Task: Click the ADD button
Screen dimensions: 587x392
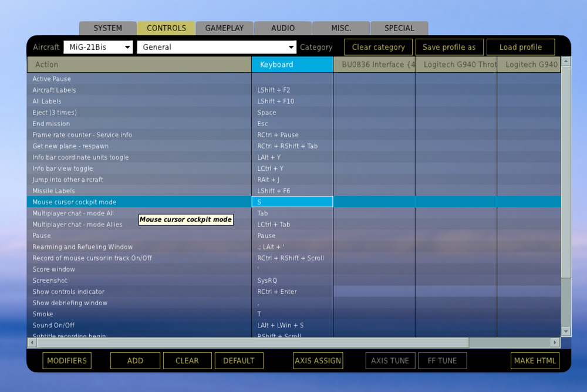Action: pos(135,360)
